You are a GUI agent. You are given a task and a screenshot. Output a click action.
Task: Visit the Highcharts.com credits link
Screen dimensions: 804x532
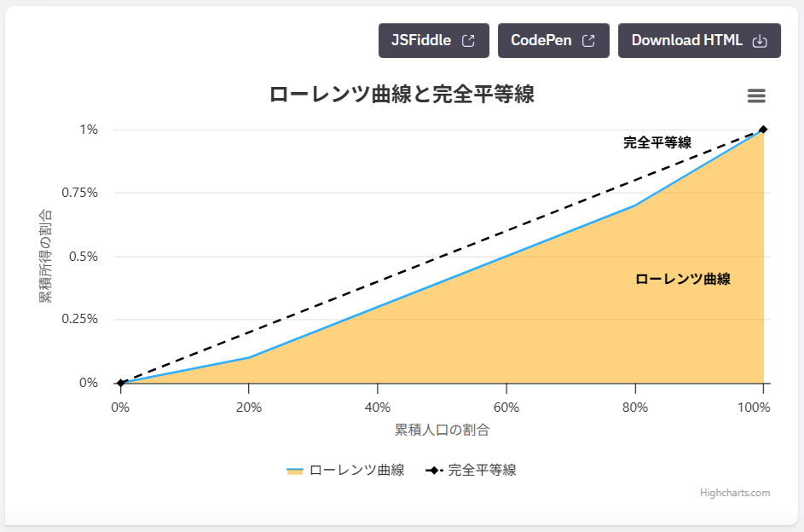coord(734,493)
